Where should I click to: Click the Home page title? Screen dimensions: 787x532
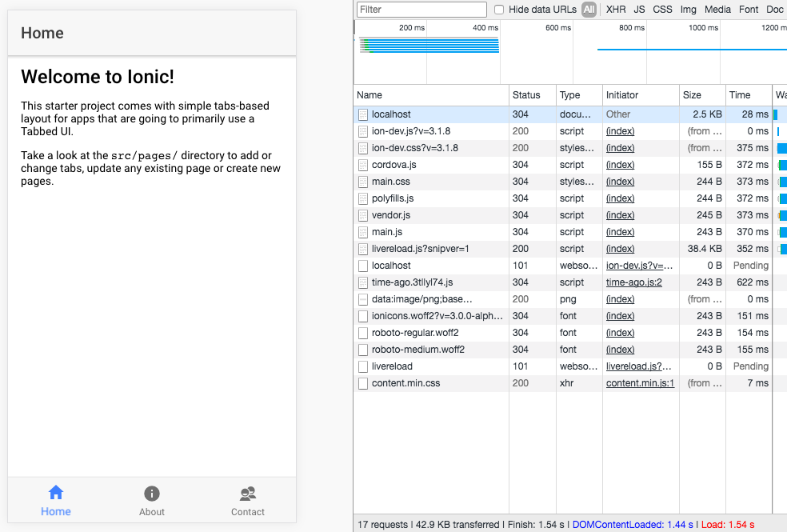[42, 33]
